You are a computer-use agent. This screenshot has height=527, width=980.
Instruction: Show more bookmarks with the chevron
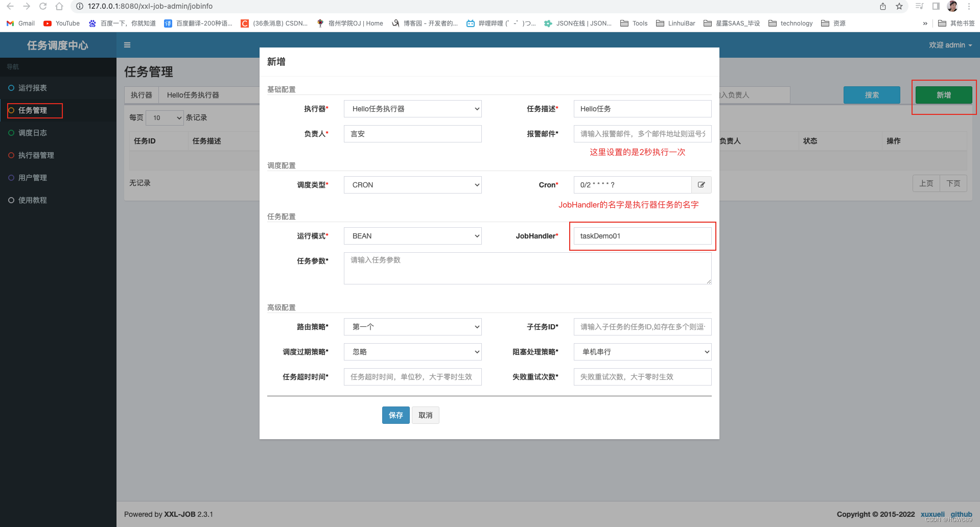[925, 23]
